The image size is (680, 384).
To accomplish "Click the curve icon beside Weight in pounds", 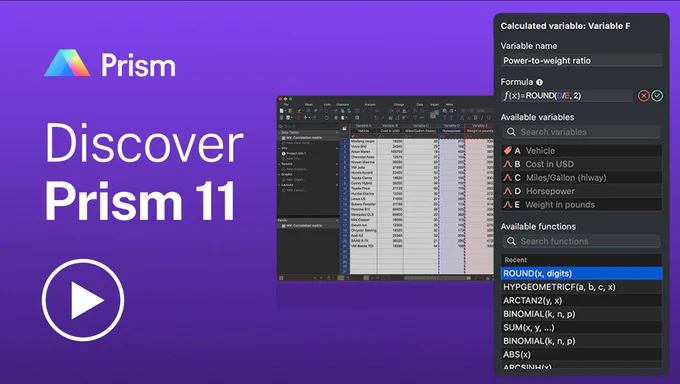I will [x=507, y=204].
